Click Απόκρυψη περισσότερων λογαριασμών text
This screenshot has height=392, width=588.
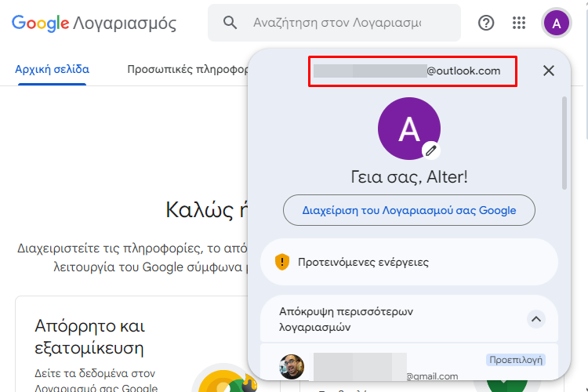[x=346, y=319]
